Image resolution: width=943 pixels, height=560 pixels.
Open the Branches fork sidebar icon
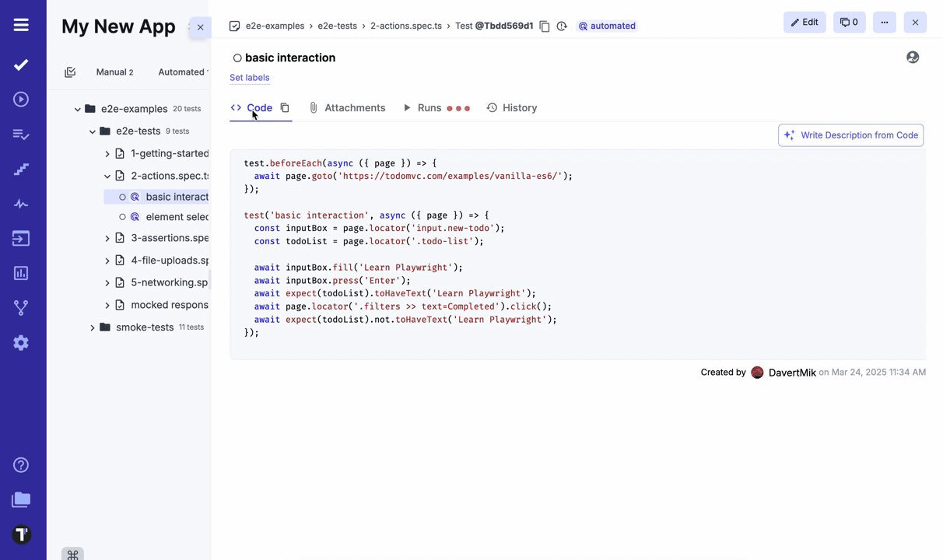21,308
